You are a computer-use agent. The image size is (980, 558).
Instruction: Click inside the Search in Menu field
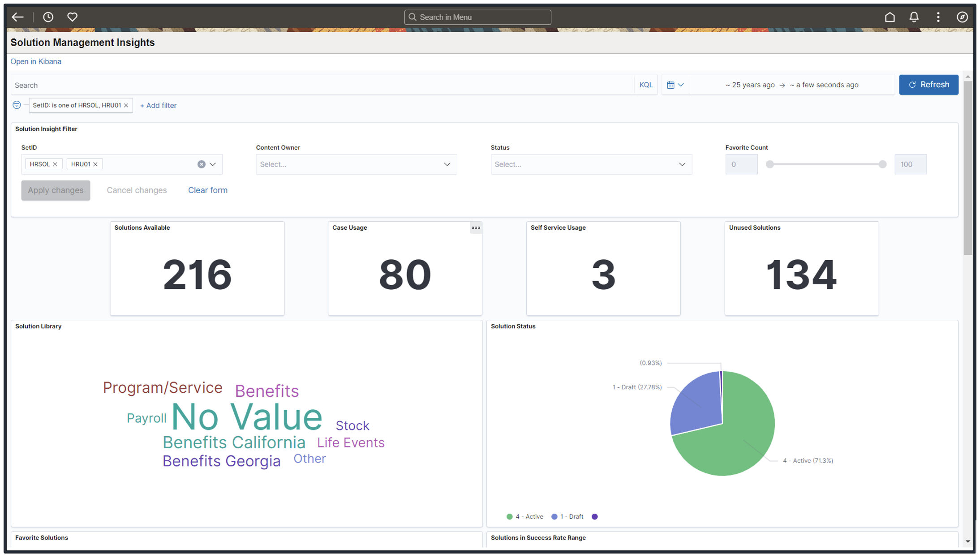click(477, 17)
